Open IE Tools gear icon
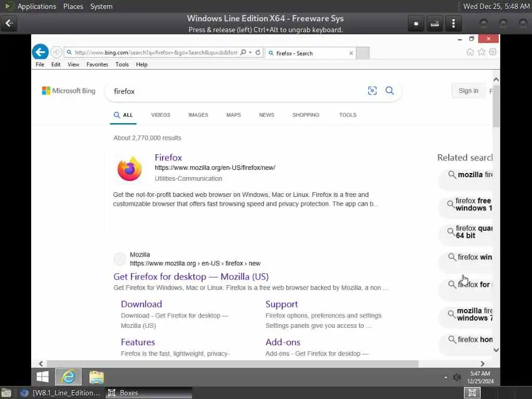Screen dimensions: 532x399 tap(493, 52)
